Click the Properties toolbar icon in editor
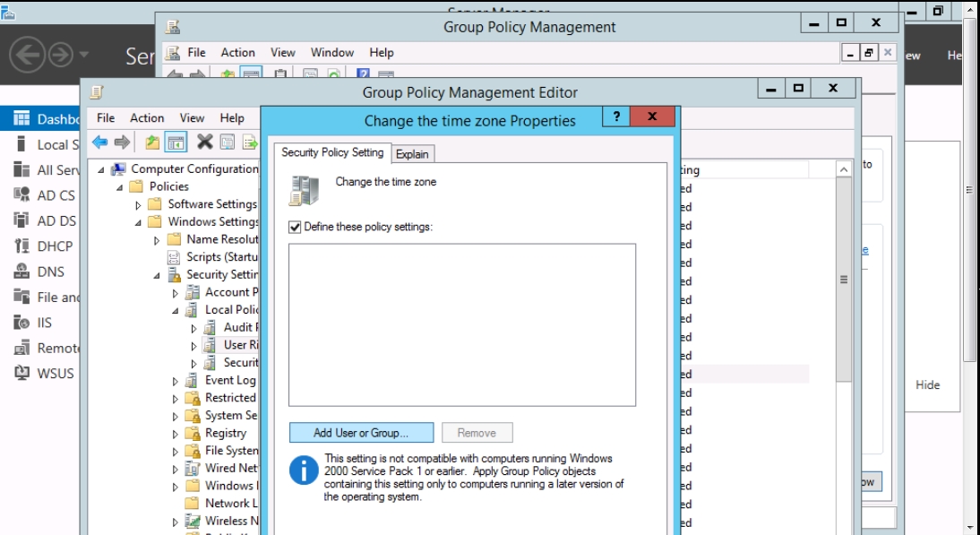Image resolution: width=980 pixels, height=535 pixels. [228, 142]
